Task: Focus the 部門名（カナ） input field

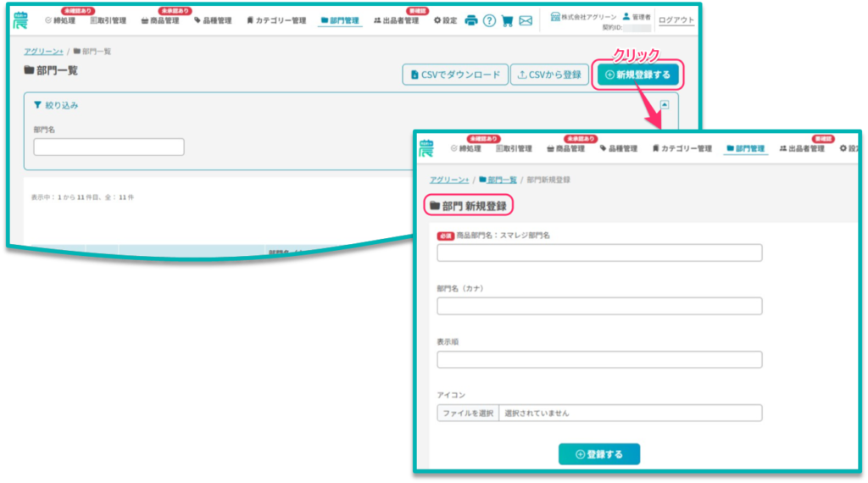Action: [598, 306]
